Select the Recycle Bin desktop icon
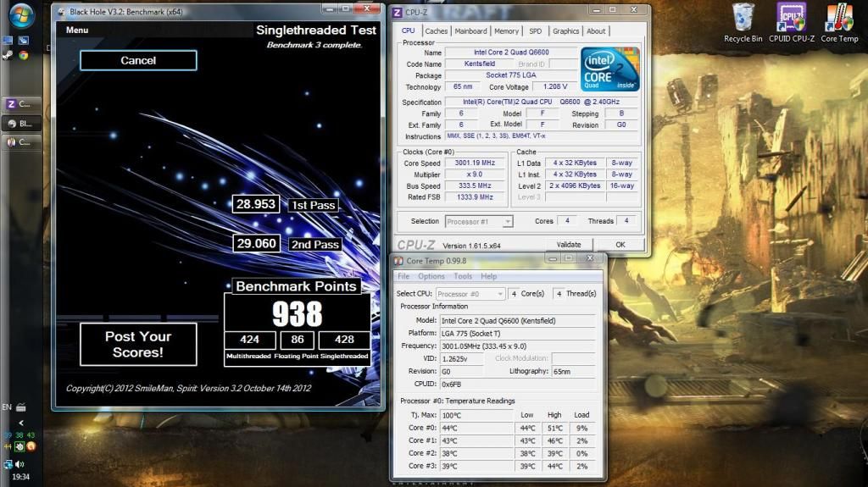This screenshot has width=868, height=487. click(x=743, y=23)
